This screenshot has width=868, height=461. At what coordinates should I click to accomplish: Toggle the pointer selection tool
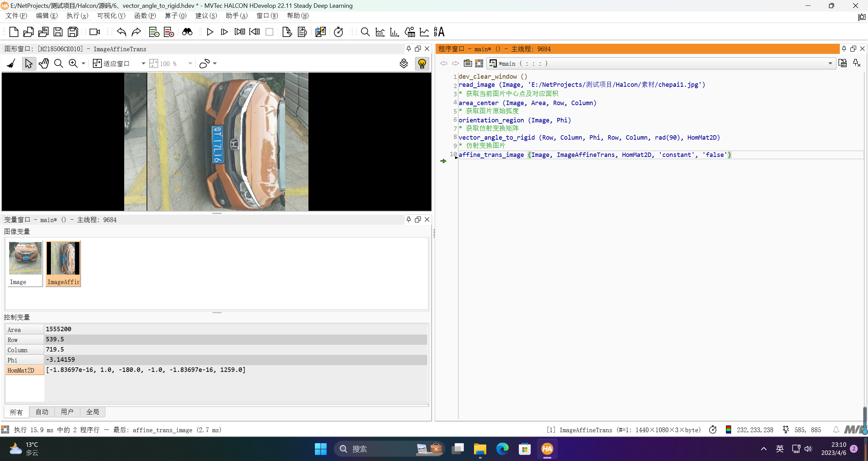(29, 63)
